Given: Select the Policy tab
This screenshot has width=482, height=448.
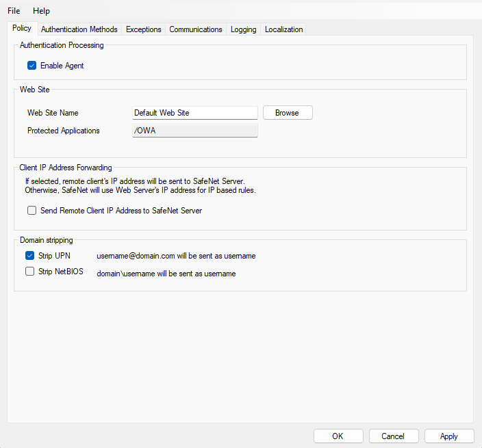Looking at the screenshot, I should [22, 29].
